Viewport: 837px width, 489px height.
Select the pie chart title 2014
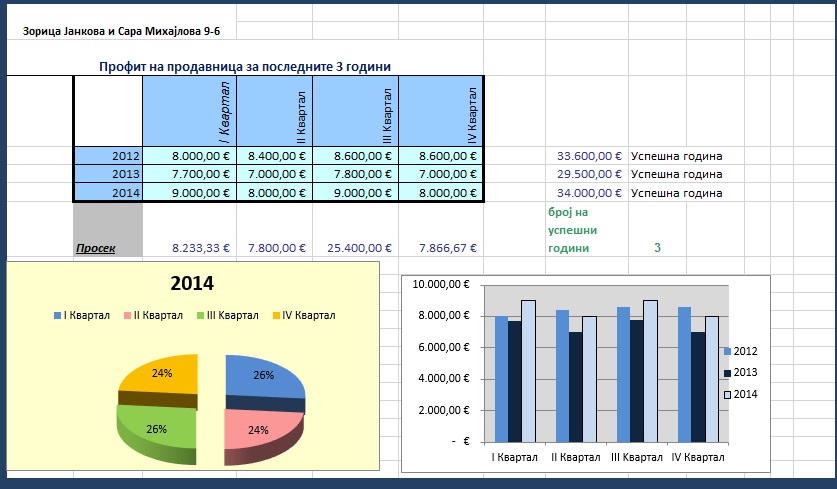tap(192, 283)
